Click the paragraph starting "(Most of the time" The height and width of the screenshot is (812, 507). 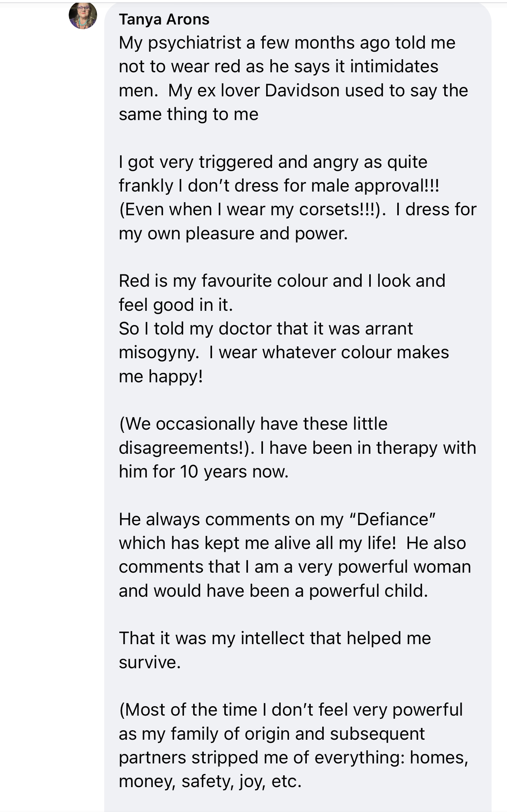293,746
